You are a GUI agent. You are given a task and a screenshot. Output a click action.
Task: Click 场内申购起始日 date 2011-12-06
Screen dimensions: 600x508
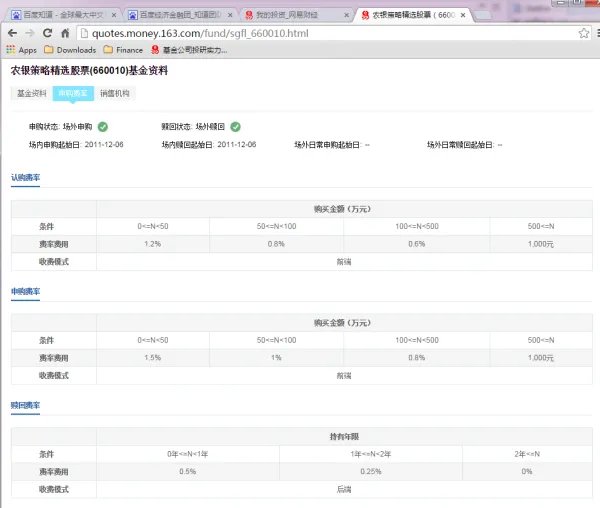(104, 145)
